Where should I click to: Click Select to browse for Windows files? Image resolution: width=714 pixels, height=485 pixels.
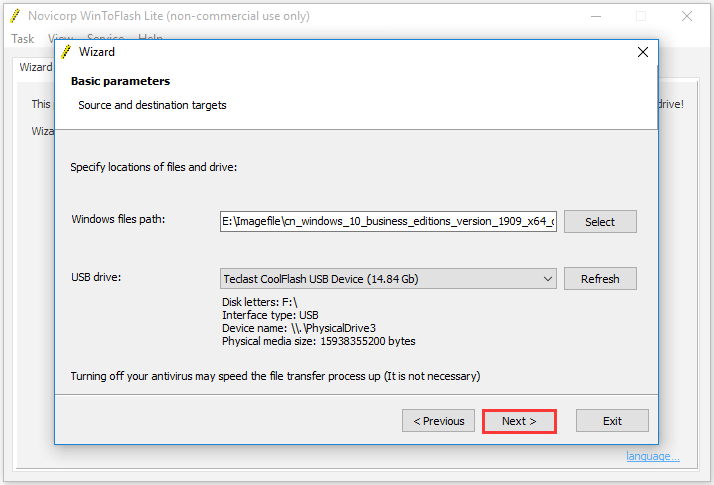600,222
